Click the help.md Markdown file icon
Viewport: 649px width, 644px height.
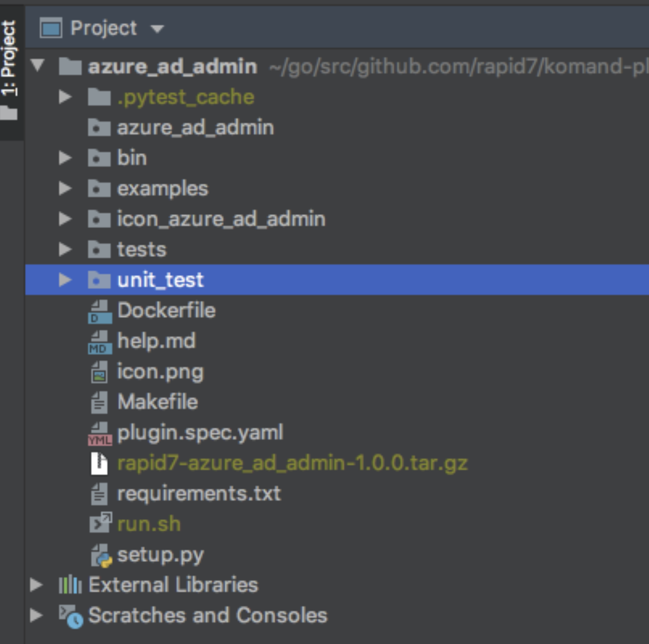point(99,342)
